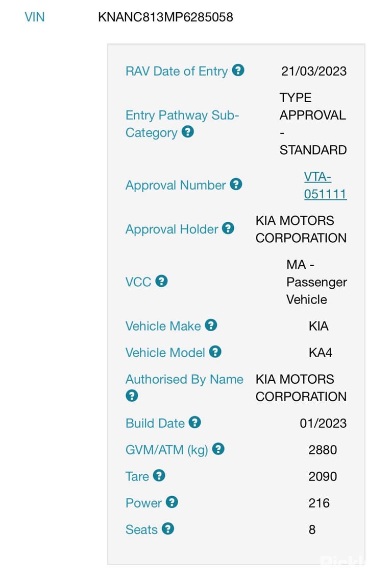Click the VIN number KNANC813MP6285058
The height and width of the screenshot is (578, 392).
166,17
